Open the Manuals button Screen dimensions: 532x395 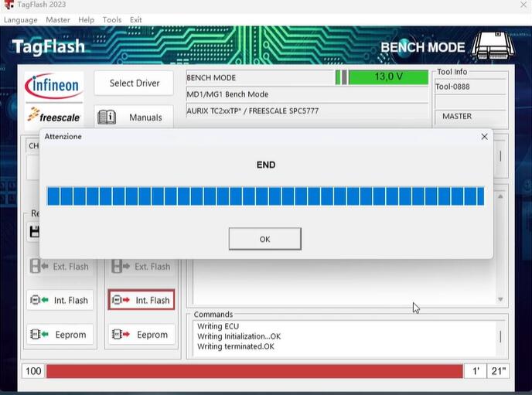click(x=134, y=117)
